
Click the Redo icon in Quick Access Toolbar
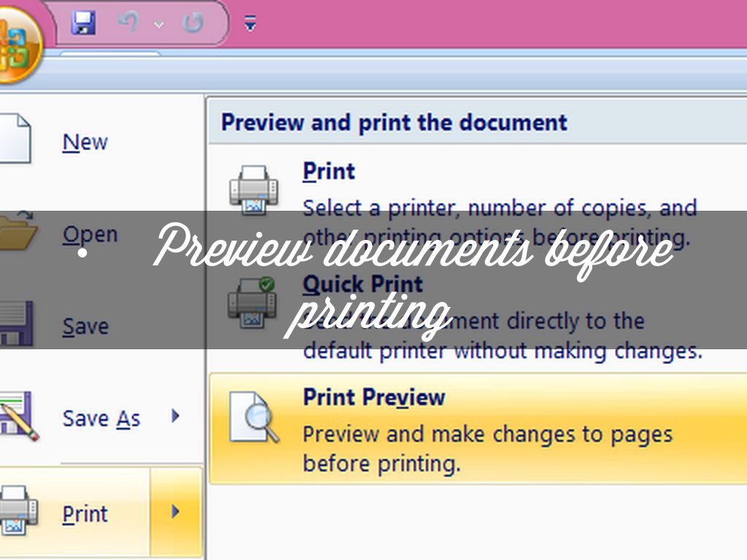coord(193,23)
